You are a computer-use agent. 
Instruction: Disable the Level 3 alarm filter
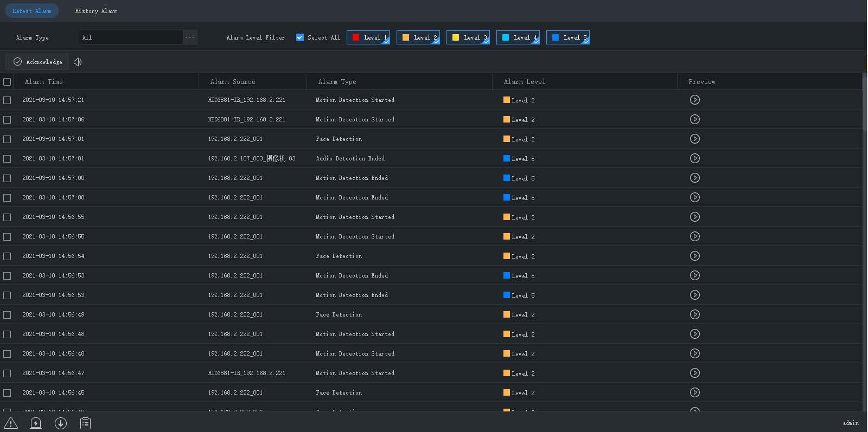click(468, 37)
